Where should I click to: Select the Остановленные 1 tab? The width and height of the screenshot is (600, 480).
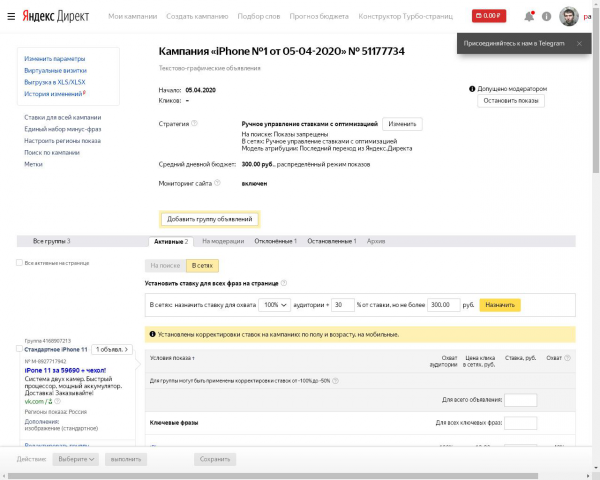coord(332,241)
